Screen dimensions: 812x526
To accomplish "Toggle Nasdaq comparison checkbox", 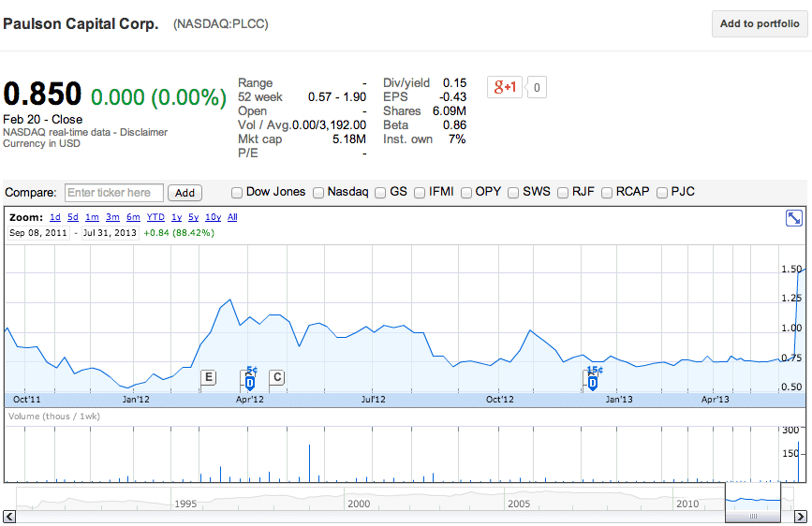I will pyautogui.click(x=318, y=193).
